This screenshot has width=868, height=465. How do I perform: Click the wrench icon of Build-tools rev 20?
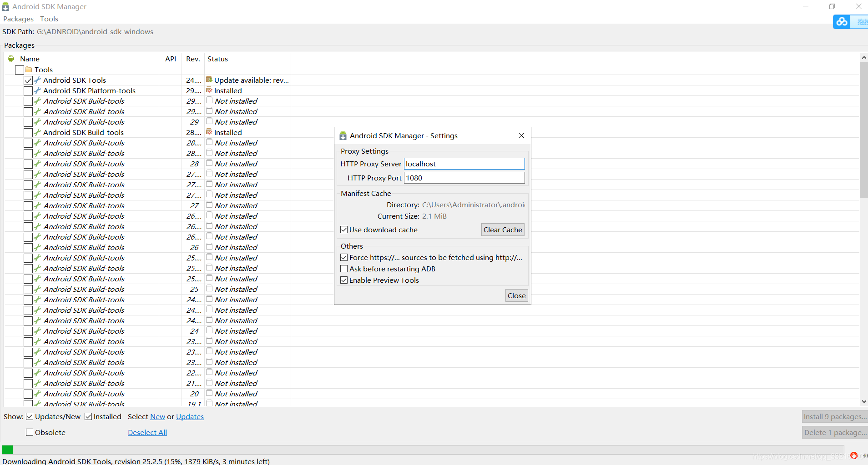coord(38,394)
